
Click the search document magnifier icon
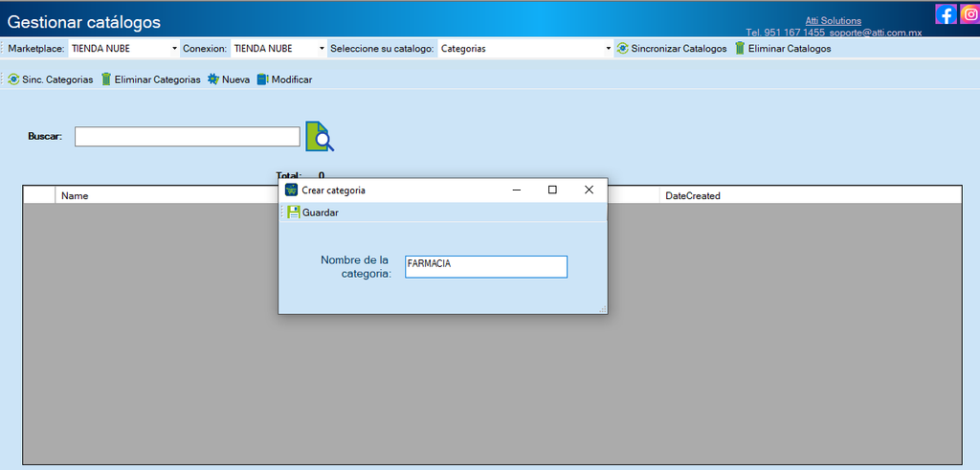pyautogui.click(x=320, y=137)
